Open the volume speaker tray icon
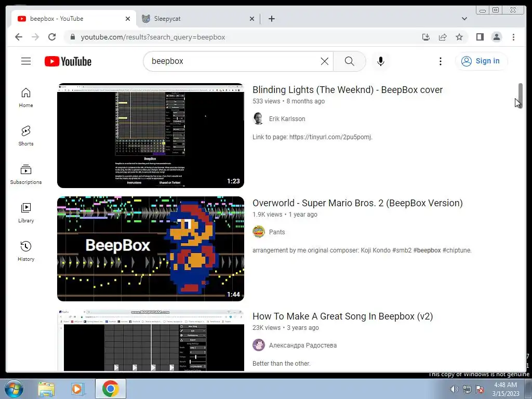532x399 pixels. [x=454, y=389]
